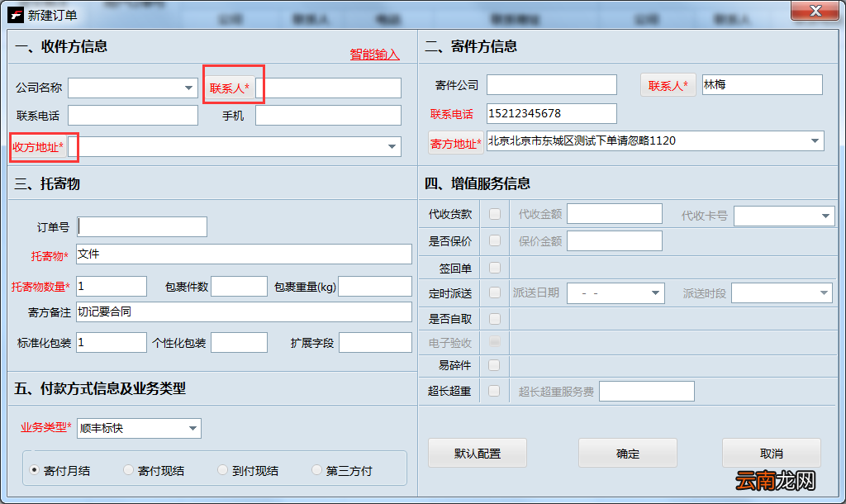The image size is (846, 504).
Task: Cancel the order with 取消 button
Action: pos(772,454)
